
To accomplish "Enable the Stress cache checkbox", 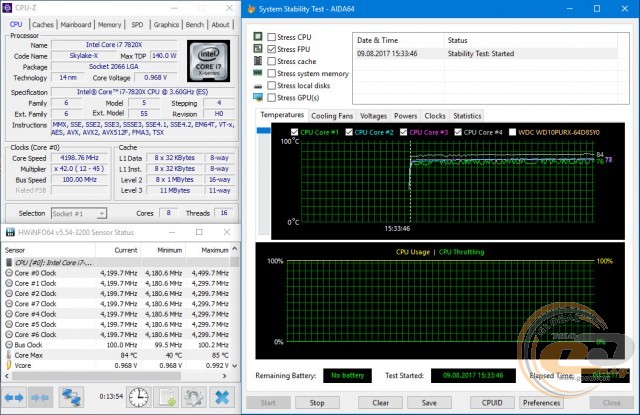I will point(271,61).
